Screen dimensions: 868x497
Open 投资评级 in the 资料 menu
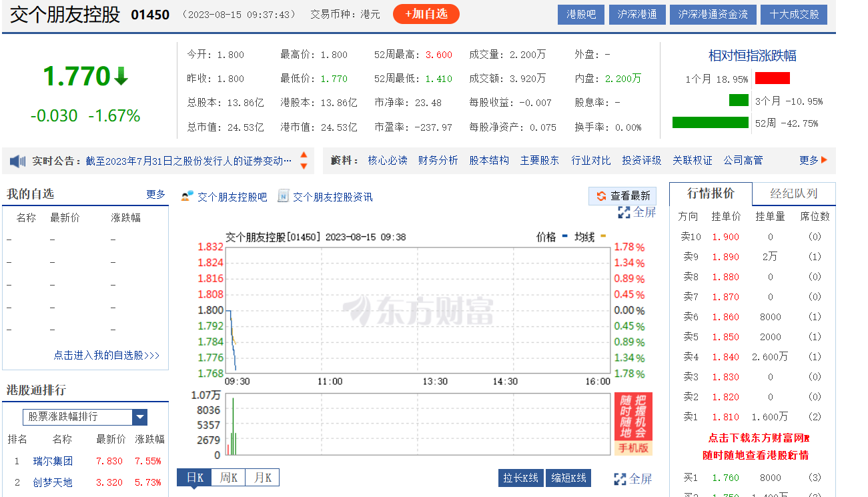pos(642,160)
